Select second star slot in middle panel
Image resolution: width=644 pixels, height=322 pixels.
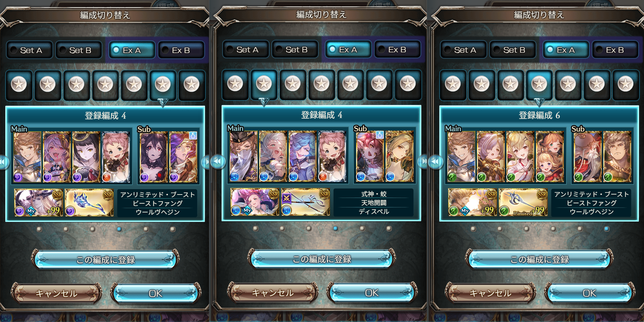click(x=264, y=84)
